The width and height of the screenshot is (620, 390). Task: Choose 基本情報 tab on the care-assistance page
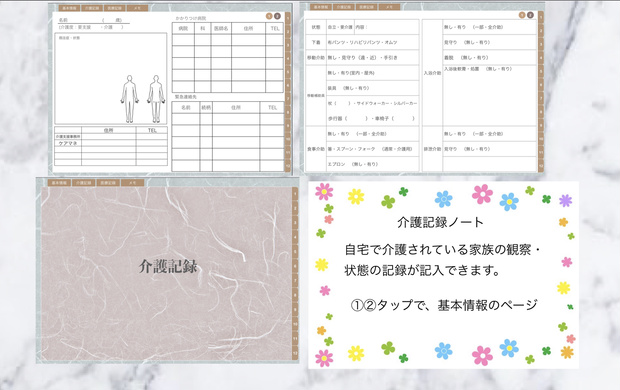320,7
